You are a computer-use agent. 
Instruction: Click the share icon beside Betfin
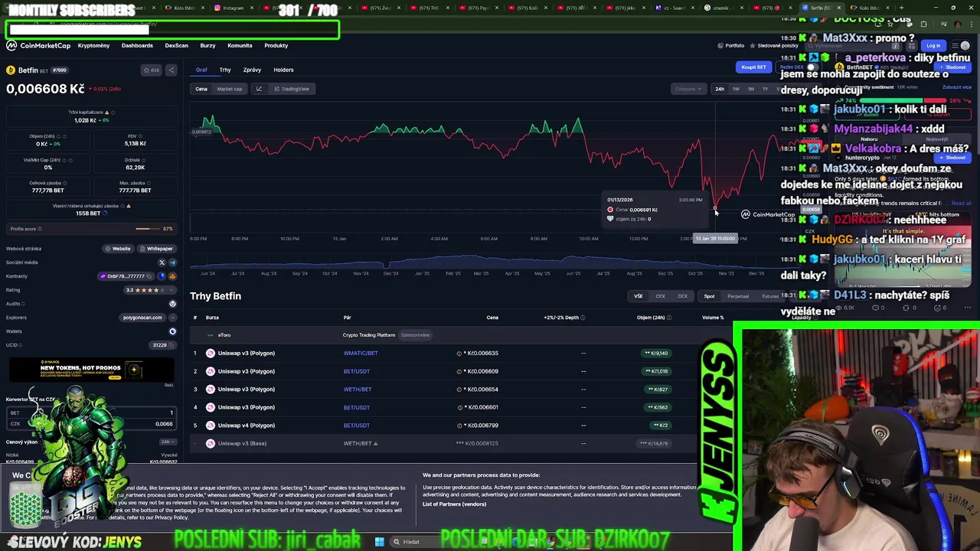pos(171,70)
